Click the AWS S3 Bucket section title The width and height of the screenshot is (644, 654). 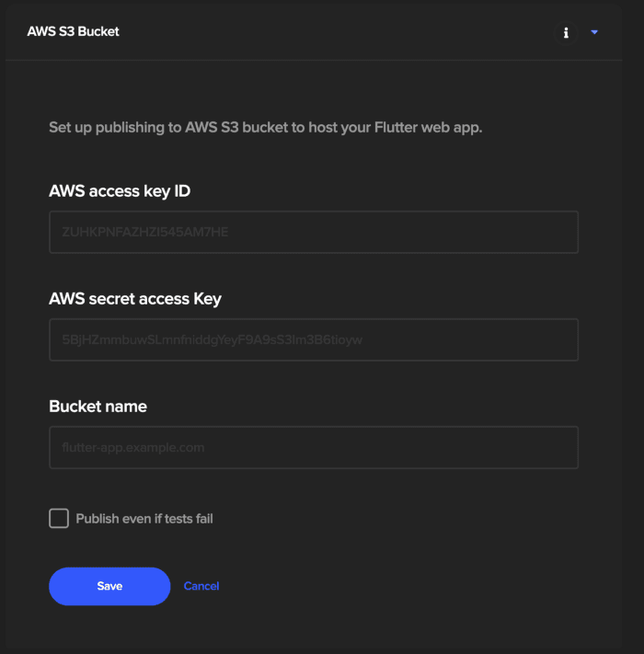click(73, 31)
